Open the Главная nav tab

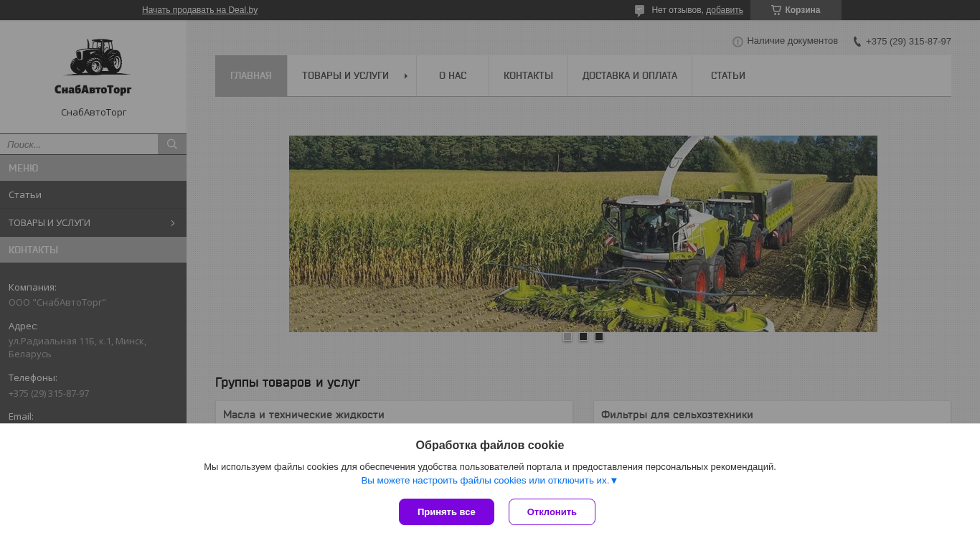pos(251,75)
